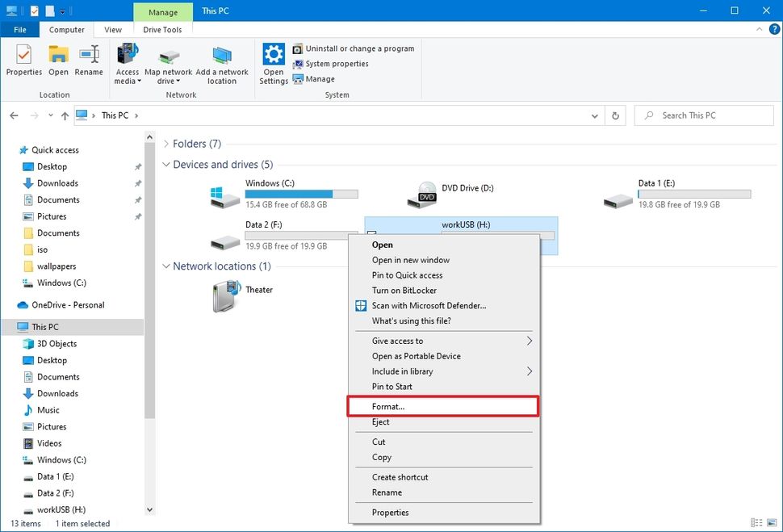Image resolution: width=783 pixels, height=532 pixels.
Task: Collapse the Devices and drives section
Action: click(166, 164)
